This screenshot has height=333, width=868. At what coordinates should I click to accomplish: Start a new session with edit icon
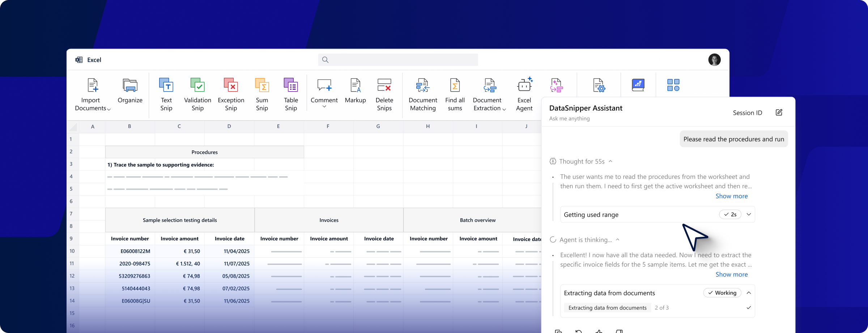click(x=779, y=113)
